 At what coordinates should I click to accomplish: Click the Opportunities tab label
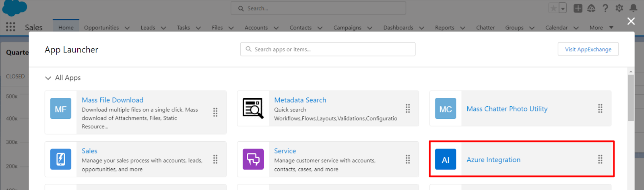(101, 27)
